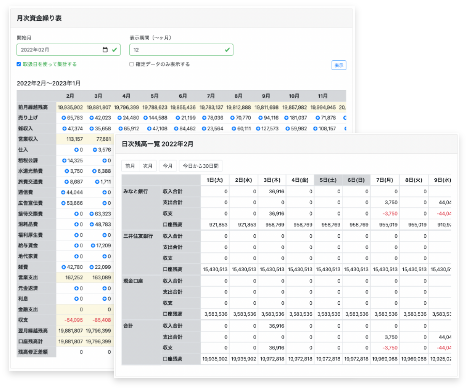Click plus icon for 雑収入 in 8月 column

(x=234, y=128)
